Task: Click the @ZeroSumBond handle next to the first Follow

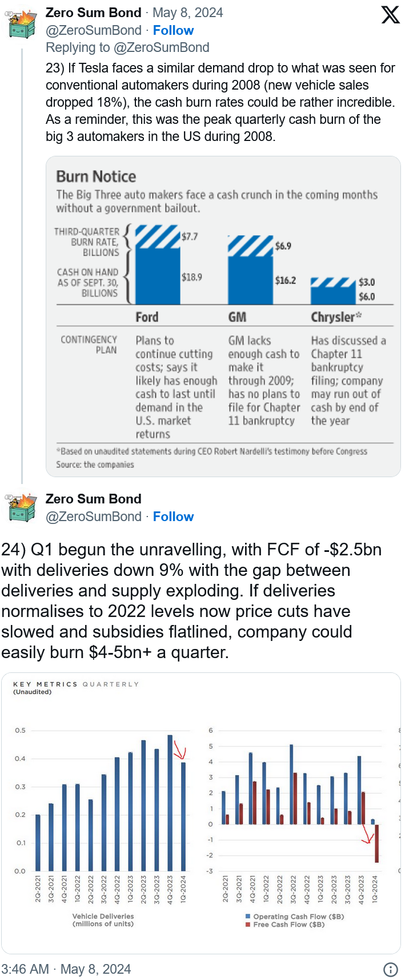Action: (x=93, y=30)
